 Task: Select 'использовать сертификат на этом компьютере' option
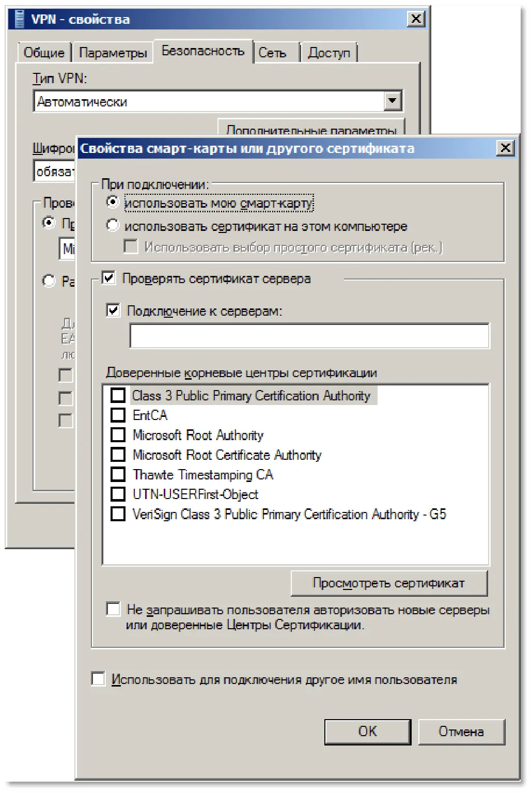[x=113, y=225]
